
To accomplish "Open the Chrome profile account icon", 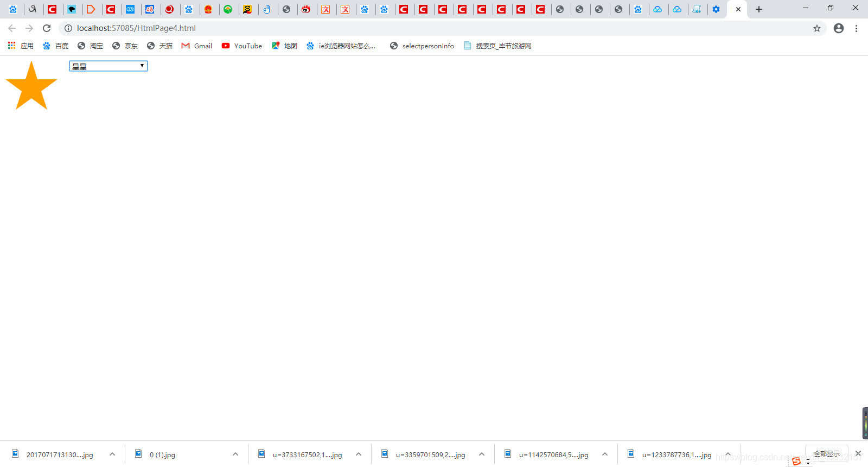I will pyautogui.click(x=839, y=28).
